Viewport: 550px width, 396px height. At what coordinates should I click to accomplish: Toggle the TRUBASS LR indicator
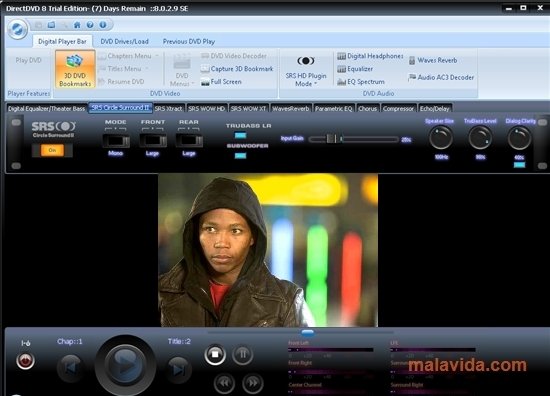(240, 135)
